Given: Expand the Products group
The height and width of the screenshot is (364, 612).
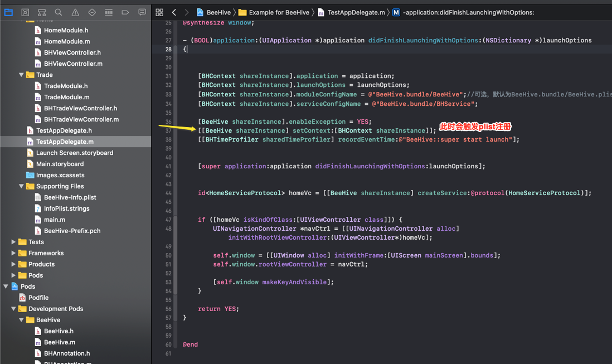Looking at the screenshot, I should click(14, 264).
